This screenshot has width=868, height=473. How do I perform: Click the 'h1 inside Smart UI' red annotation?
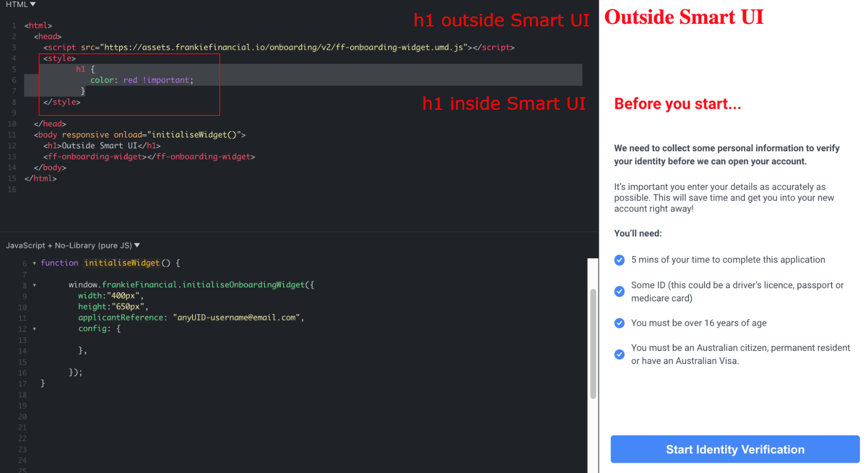coord(504,104)
